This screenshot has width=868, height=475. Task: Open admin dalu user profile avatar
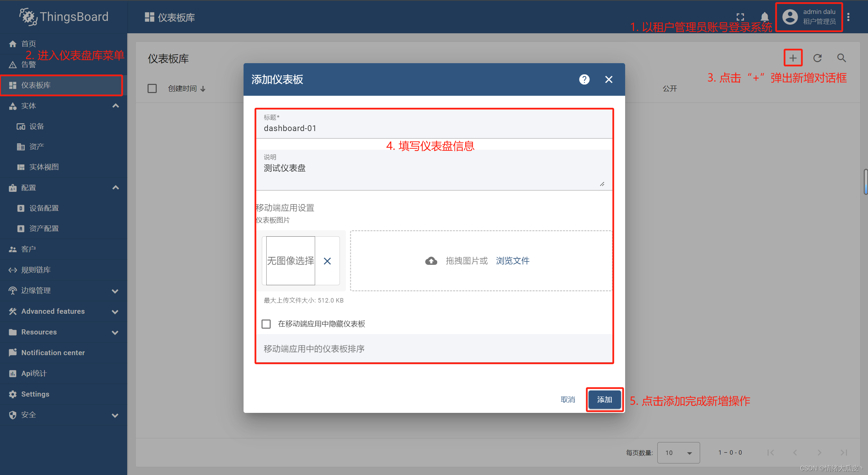(790, 17)
